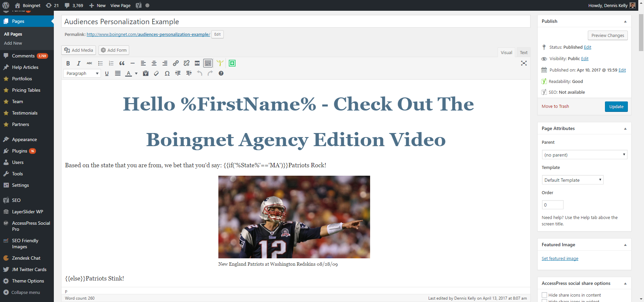644x302 pixels.
Task: Check Hide share icons in content
Action: pyautogui.click(x=544, y=295)
